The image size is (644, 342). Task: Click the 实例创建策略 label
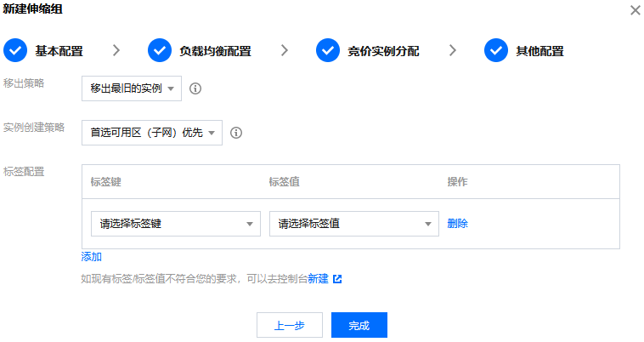tap(34, 128)
